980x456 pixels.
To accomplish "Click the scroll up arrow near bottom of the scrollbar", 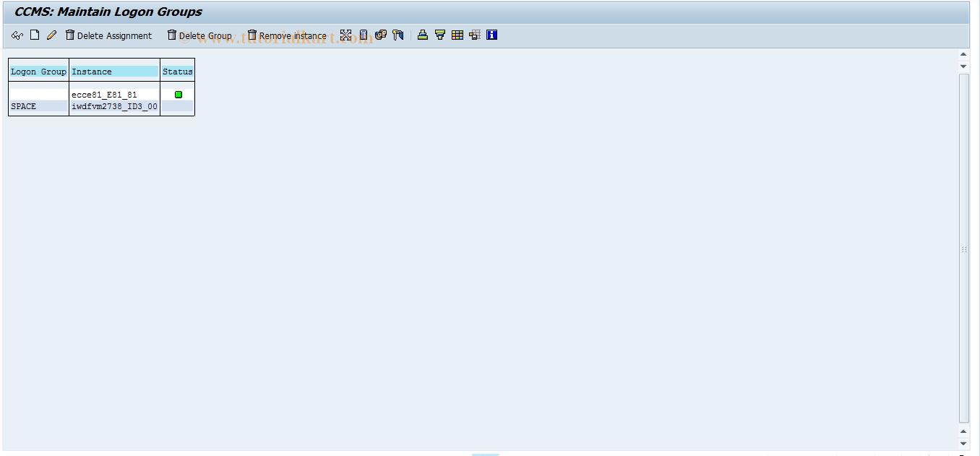I will 963,431.
